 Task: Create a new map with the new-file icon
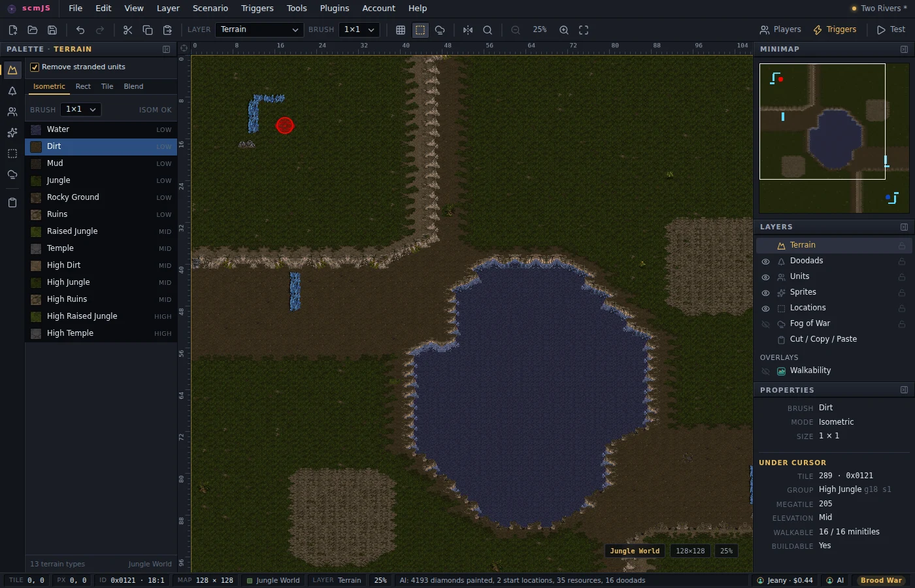point(12,30)
